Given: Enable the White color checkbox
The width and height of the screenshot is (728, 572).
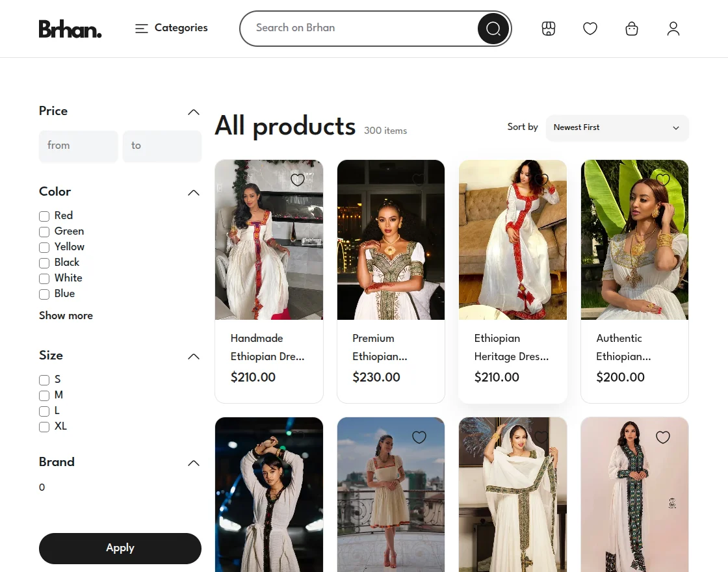Looking at the screenshot, I should point(44,278).
